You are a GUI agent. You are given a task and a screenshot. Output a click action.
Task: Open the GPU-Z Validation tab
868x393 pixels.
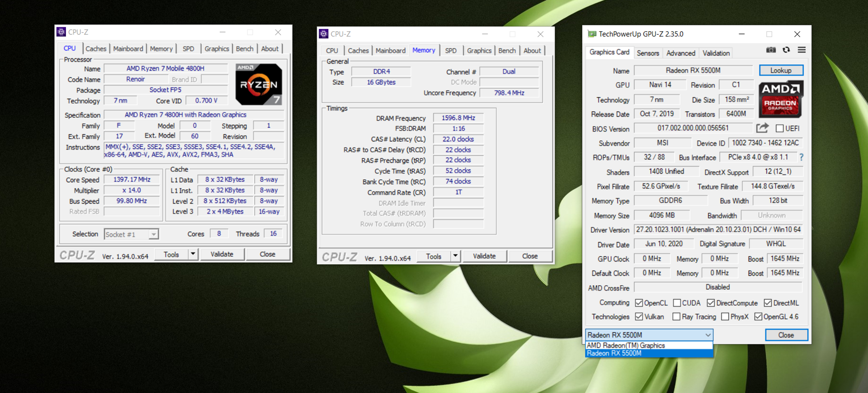[x=716, y=53]
